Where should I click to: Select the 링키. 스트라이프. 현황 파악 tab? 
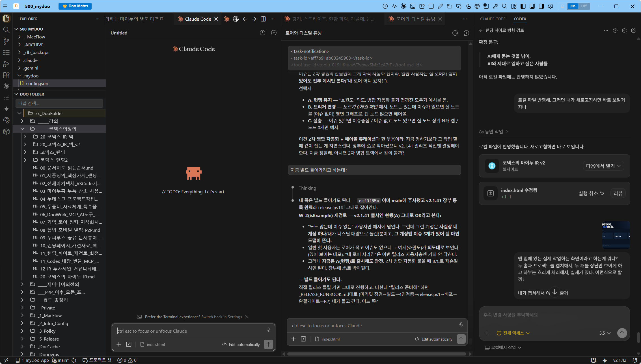(x=333, y=19)
